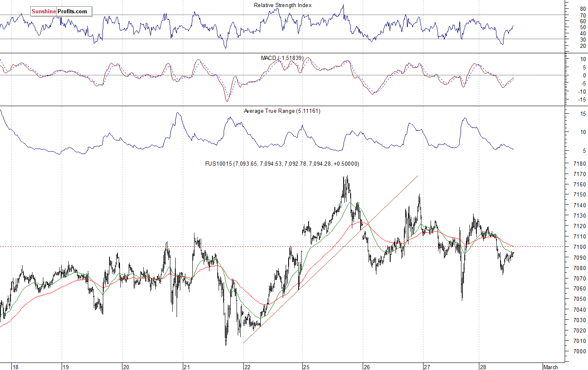Select date marker 22 on time axis
The image size is (588, 370).
coord(247,367)
